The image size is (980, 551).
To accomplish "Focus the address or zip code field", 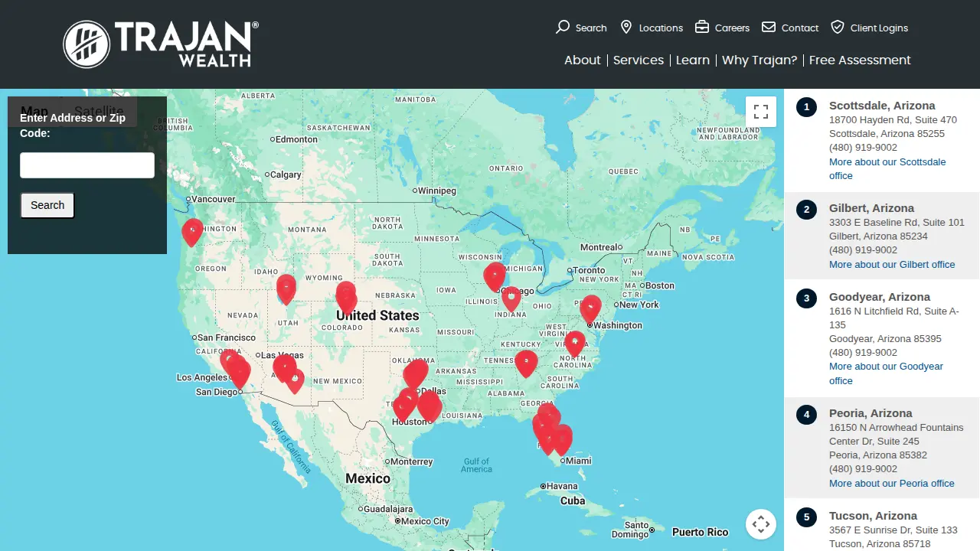I will [87, 165].
